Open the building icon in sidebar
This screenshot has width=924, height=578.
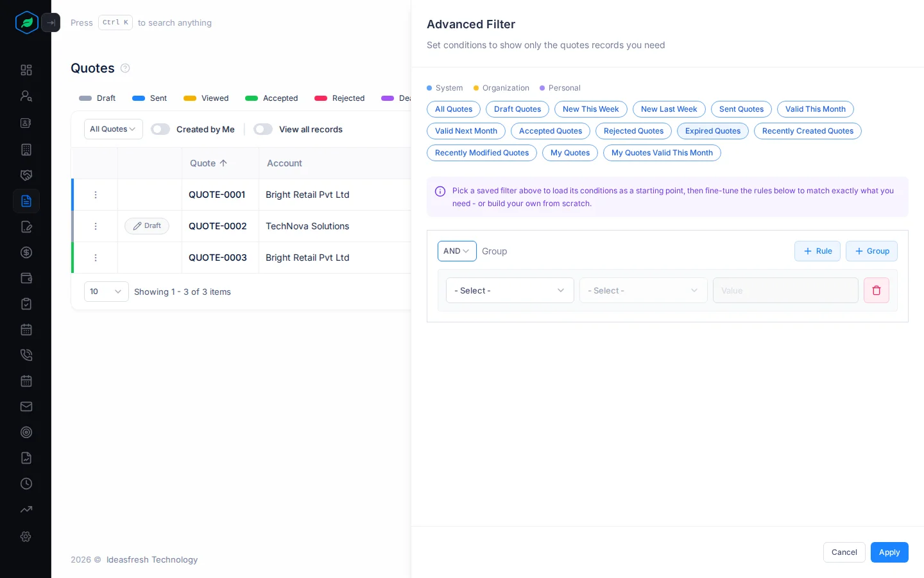coord(26,150)
